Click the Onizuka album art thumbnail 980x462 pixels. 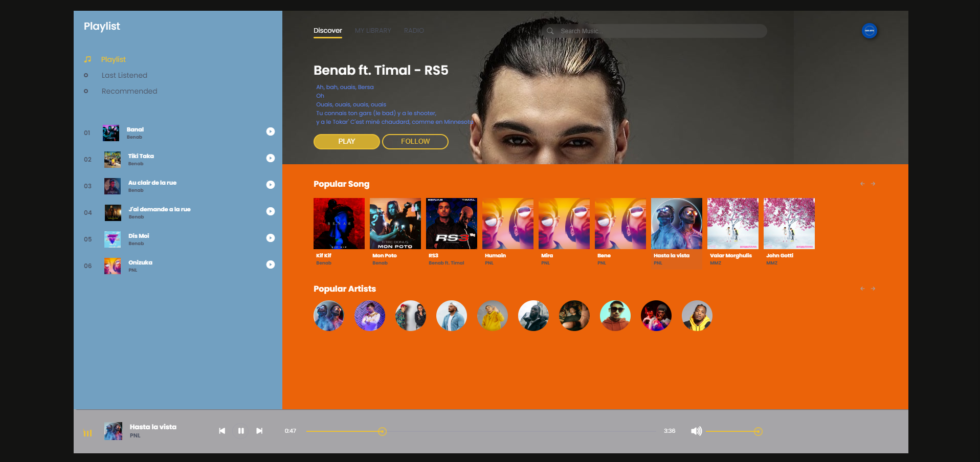tap(113, 266)
